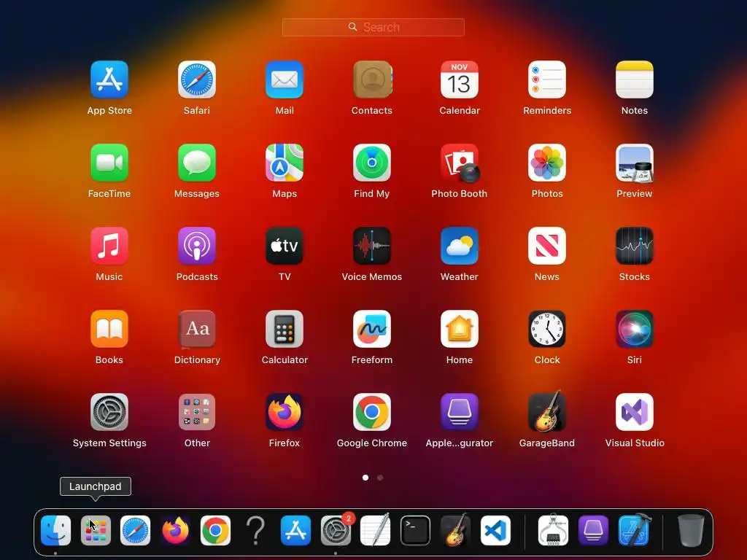The width and height of the screenshot is (747, 560).
Task: Open Voice Memos
Action: click(x=372, y=246)
